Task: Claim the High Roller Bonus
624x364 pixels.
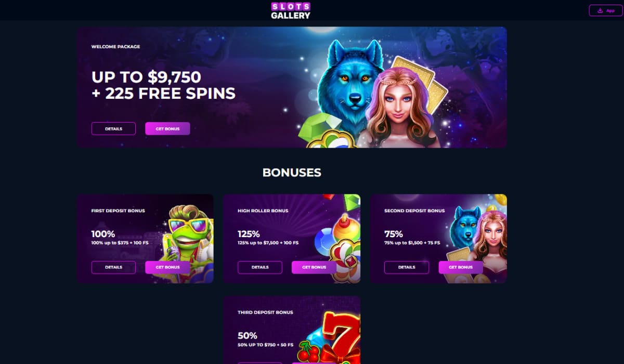Action: pyautogui.click(x=314, y=267)
